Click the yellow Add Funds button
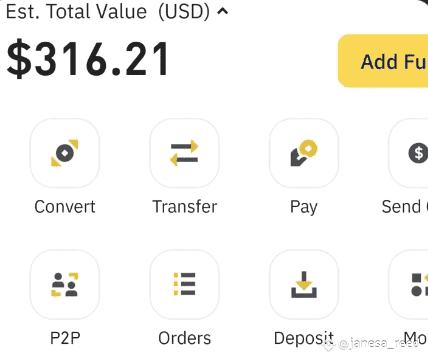Image resolution: width=428 pixels, height=361 pixels. point(383,61)
